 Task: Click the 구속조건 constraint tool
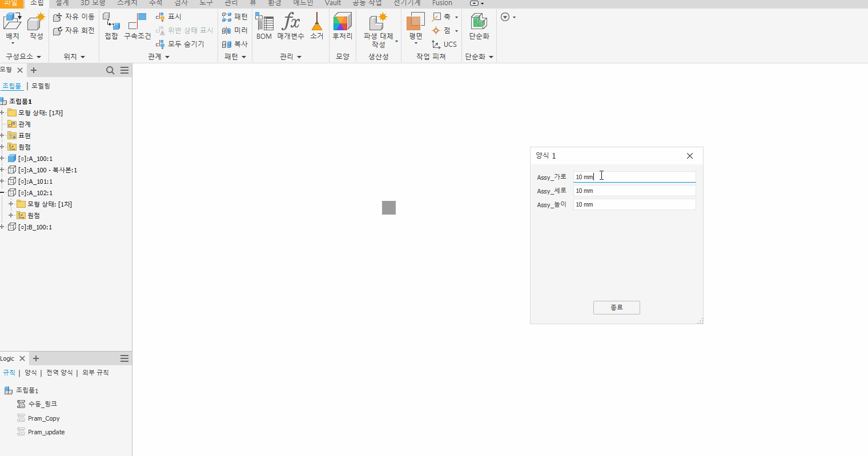(138, 27)
